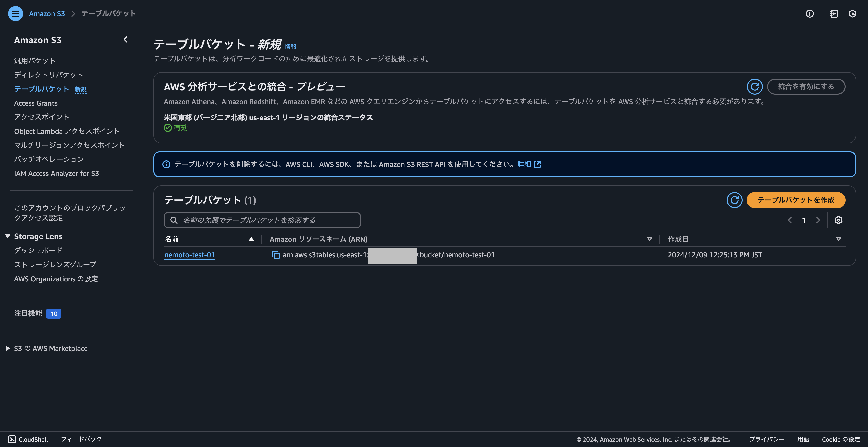Click the 有効 integration status text
The width and height of the screenshot is (868, 447).
(x=181, y=127)
